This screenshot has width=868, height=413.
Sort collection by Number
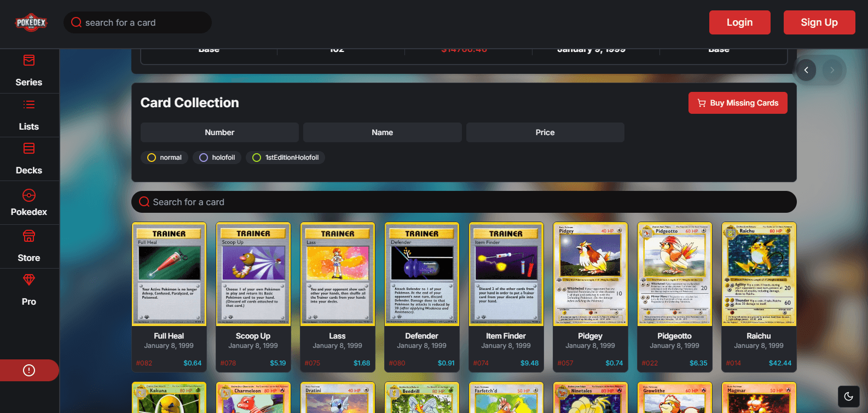click(219, 132)
